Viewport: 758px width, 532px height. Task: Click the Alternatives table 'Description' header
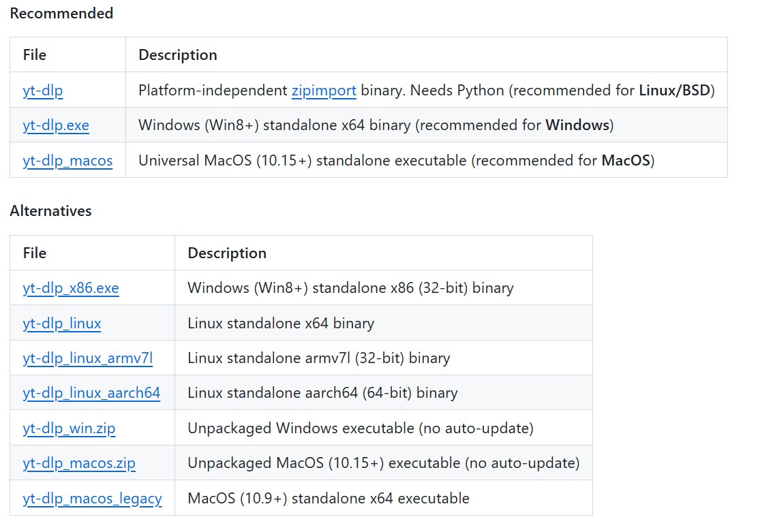[x=227, y=253]
